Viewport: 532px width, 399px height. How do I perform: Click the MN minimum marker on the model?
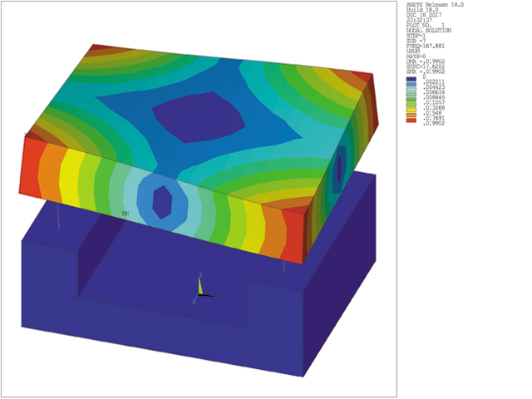coord(126,214)
